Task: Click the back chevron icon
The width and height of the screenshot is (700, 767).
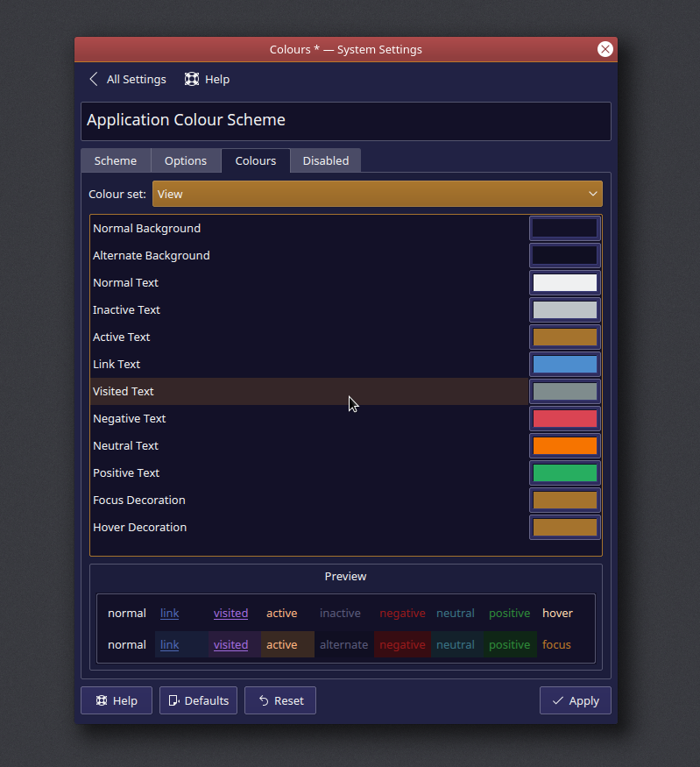Action: pos(94,79)
